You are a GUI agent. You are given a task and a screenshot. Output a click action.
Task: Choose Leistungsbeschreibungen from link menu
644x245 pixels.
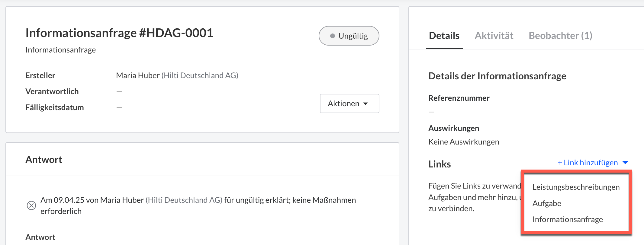point(576,187)
